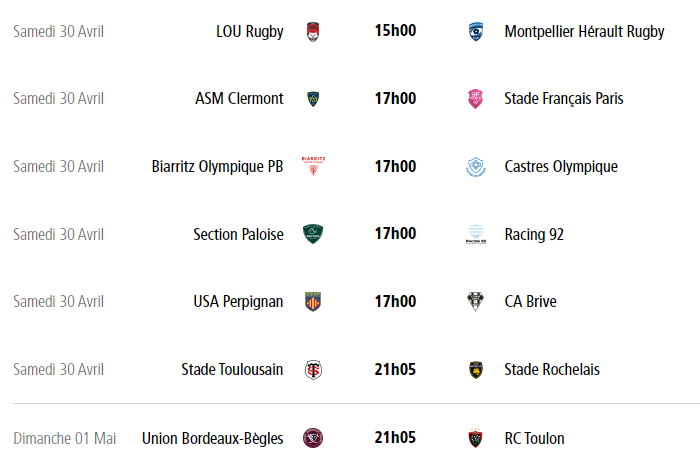
Task: Open the Stade Toulousain team name link
Action: tap(232, 369)
